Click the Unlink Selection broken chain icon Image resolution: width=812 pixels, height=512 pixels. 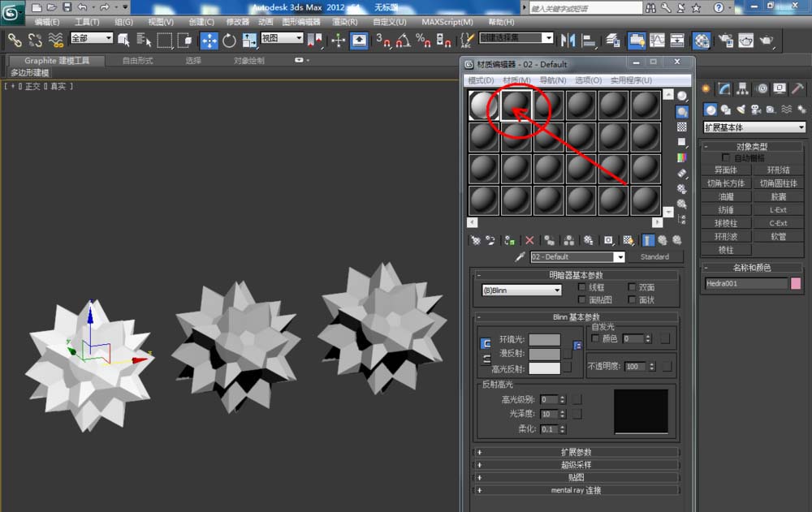tap(35, 40)
